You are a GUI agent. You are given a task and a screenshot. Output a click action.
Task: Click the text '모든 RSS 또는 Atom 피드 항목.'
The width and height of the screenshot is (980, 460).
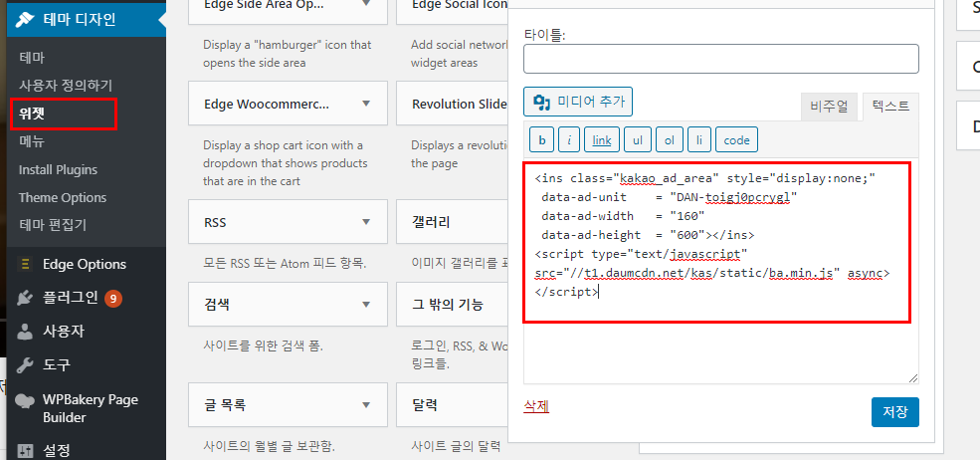coord(285,263)
